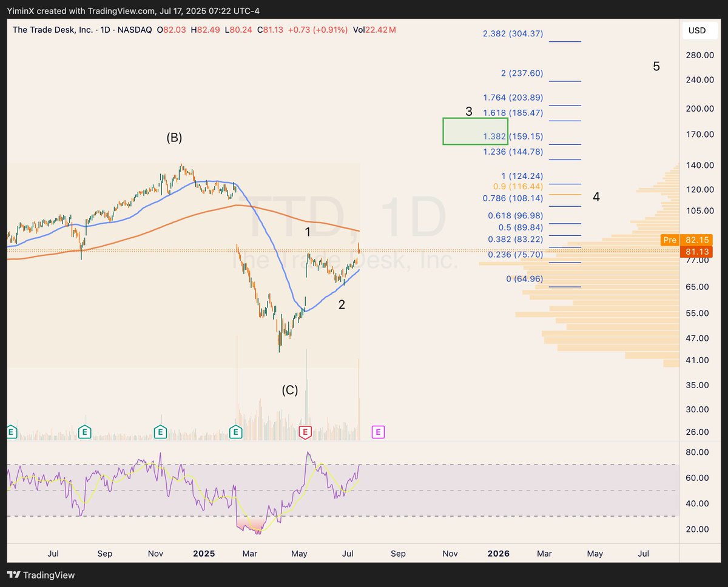Select the 0.236 (75.70) Fibonacci level
Image resolution: width=728 pixels, height=587 pixels.
[516, 255]
